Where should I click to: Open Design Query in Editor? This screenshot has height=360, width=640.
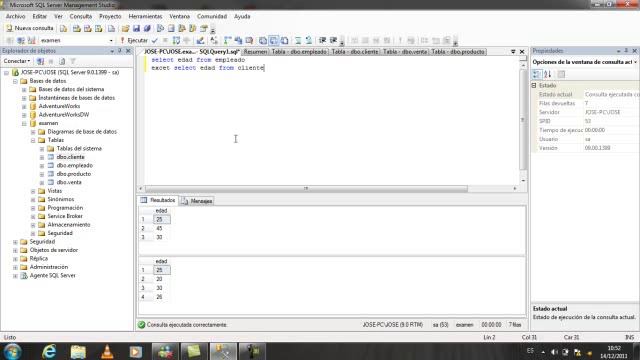pos(200,40)
